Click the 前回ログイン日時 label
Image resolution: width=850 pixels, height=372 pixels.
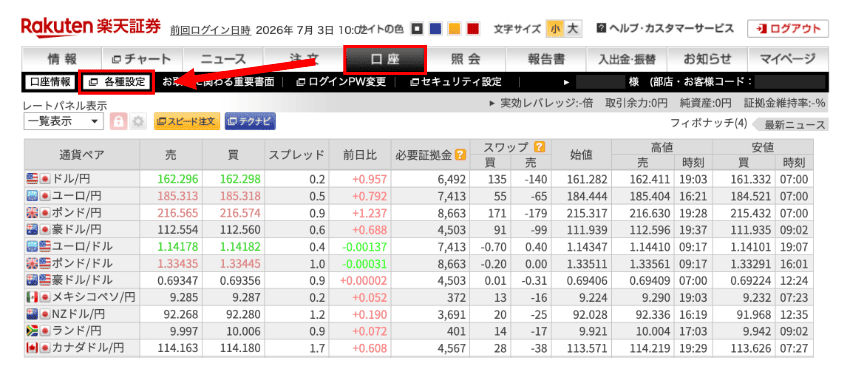[x=210, y=29]
